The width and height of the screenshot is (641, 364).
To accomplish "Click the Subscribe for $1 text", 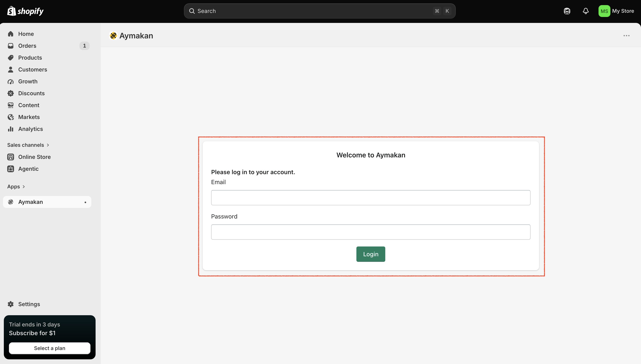I will coord(32,333).
